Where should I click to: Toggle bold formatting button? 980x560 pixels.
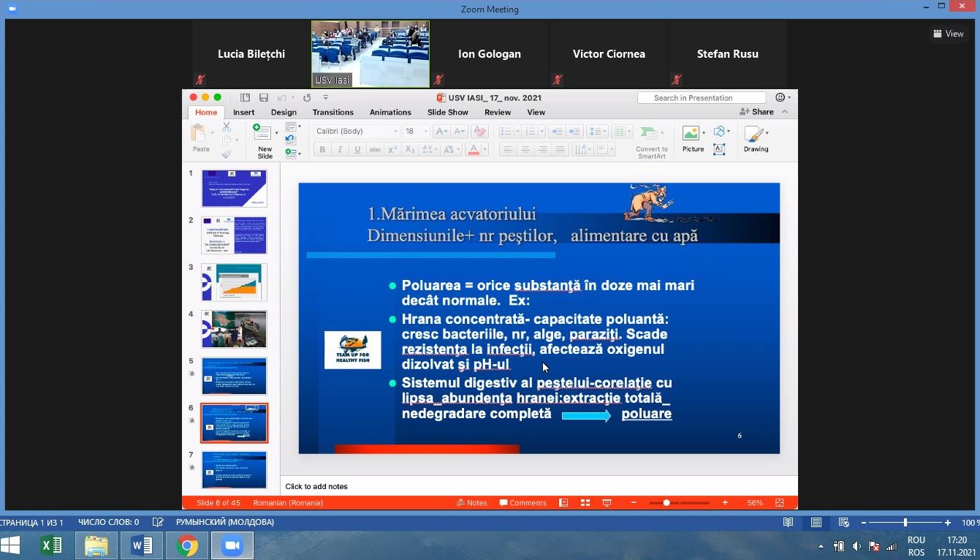pos(322,150)
